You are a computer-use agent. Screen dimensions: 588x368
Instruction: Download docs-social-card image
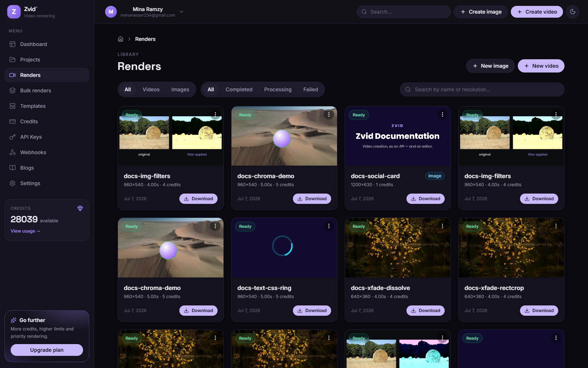426,199
